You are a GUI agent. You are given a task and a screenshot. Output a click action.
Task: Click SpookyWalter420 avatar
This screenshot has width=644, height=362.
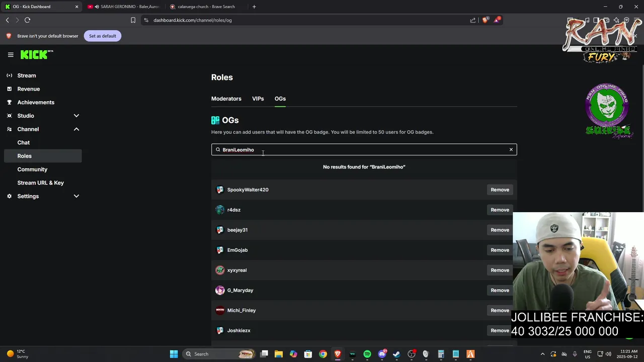pos(220,190)
